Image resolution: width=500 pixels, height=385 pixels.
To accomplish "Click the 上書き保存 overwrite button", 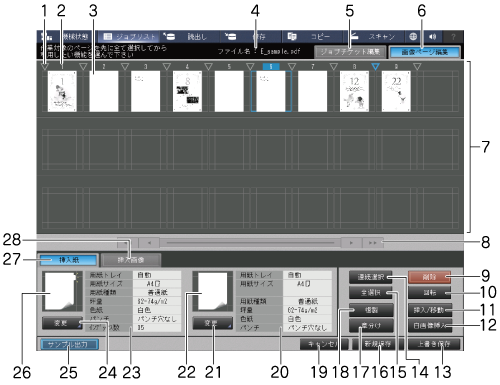I will 434,344.
